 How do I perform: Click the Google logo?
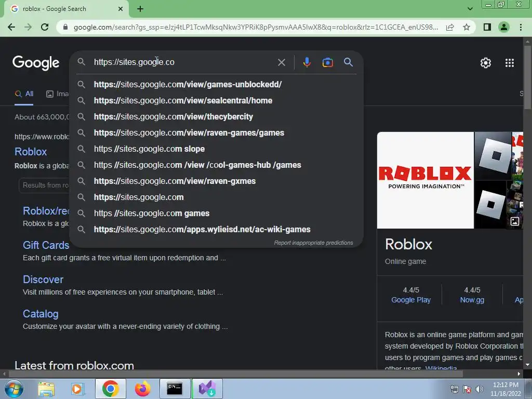click(x=36, y=63)
